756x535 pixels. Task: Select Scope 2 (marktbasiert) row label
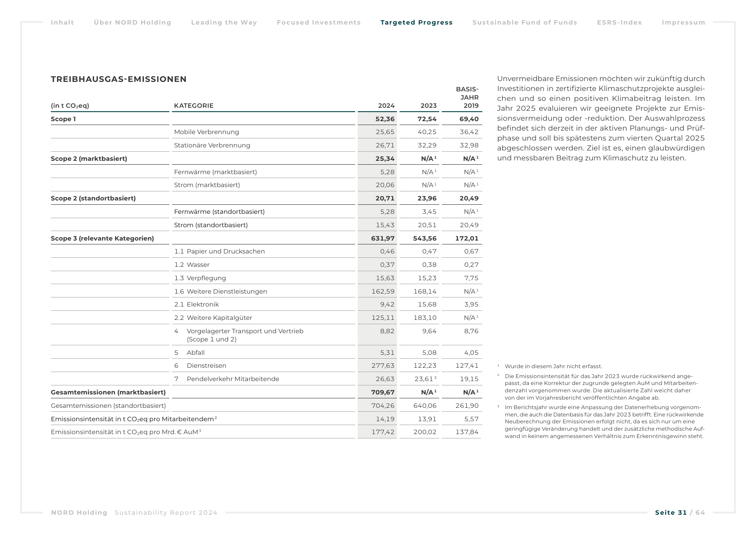pyautogui.click(x=89, y=159)
